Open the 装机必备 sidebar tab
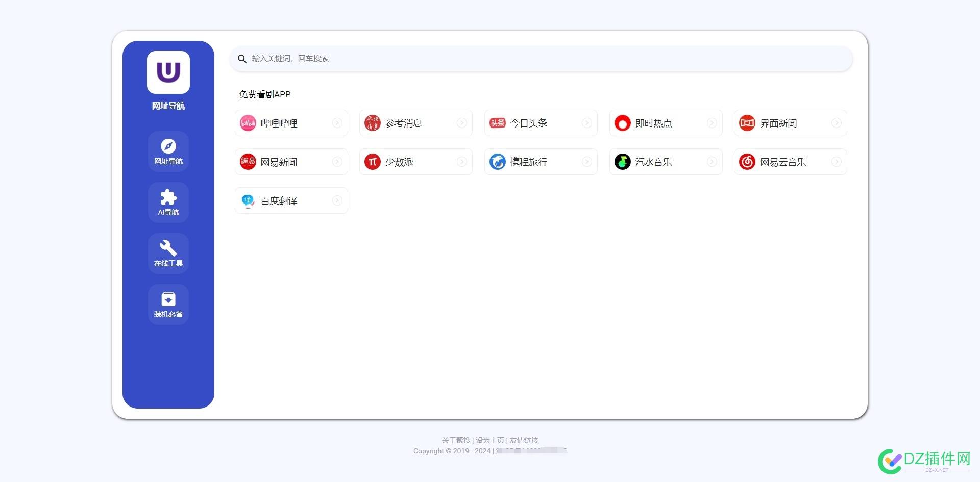The width and height of the screenshot is (980, 482). point(168,305)
